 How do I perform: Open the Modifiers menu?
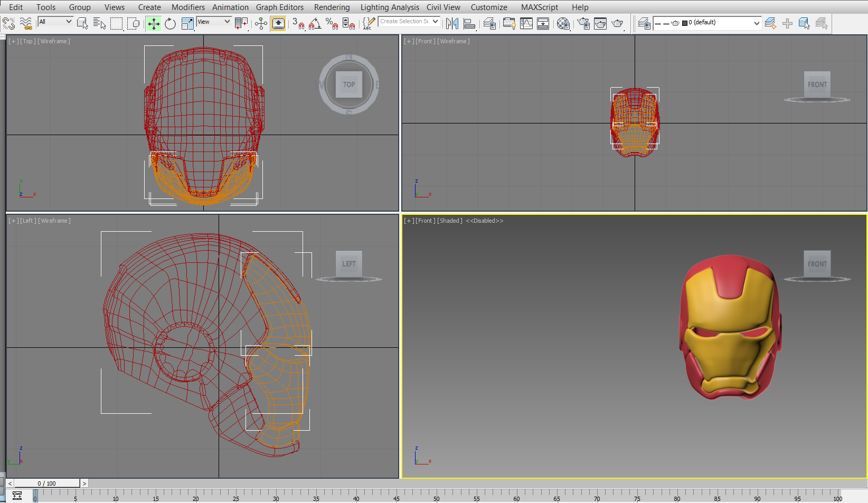(x=188, y=7)
